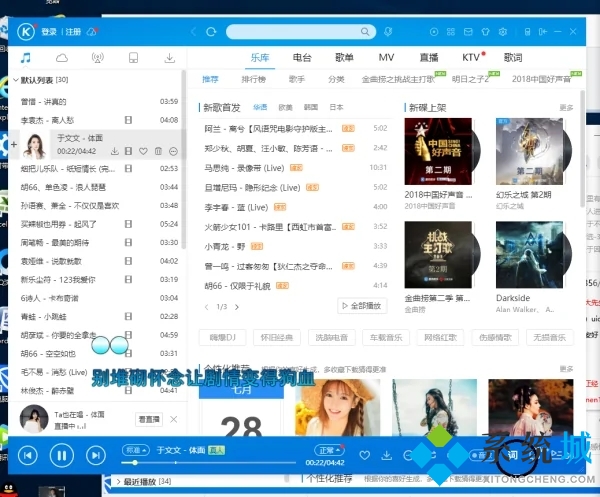The image size is (600, 497).
Task: Open the cloud music sidebar tab
Action: tap(62, 58)
